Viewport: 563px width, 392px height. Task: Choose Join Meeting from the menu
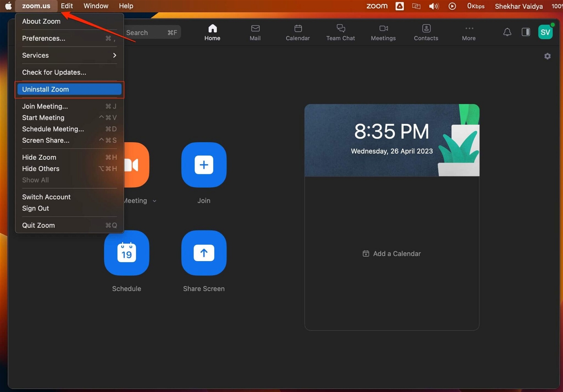click(69, 106)
